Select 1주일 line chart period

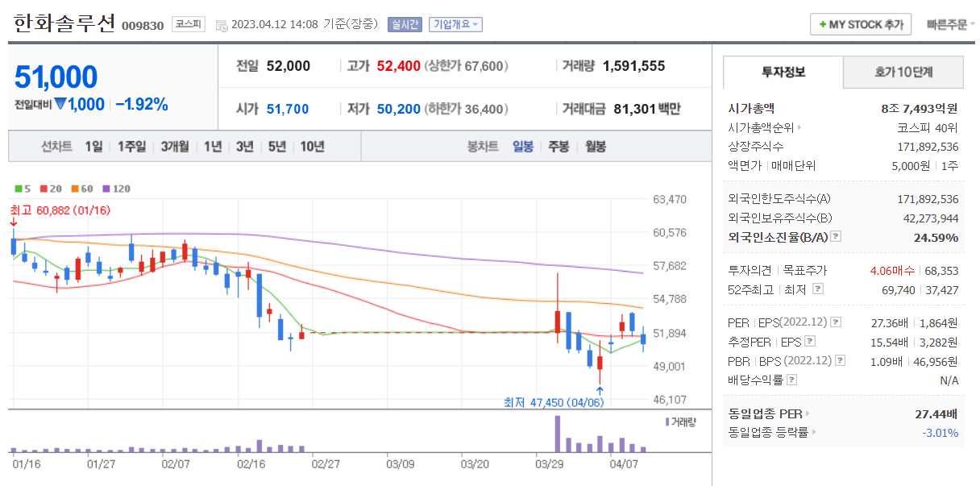pyautogui.click(x=131, y=146)
